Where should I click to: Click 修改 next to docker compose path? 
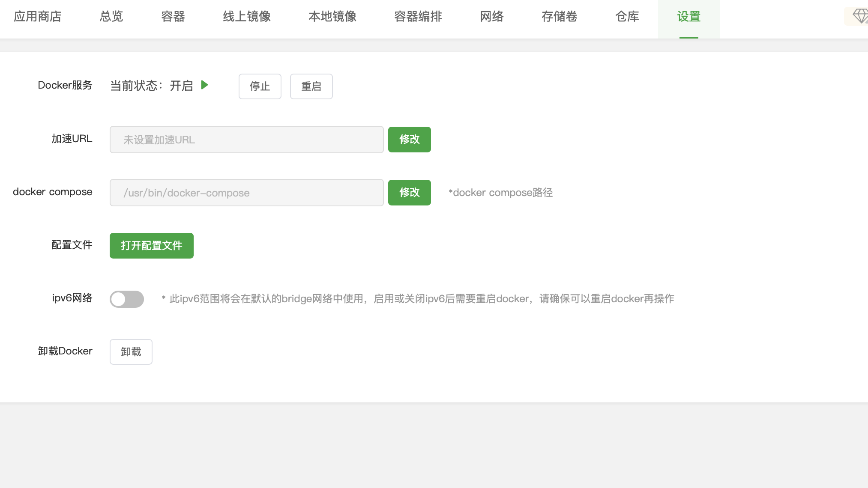pyautogui.click(x=410, y=193)
